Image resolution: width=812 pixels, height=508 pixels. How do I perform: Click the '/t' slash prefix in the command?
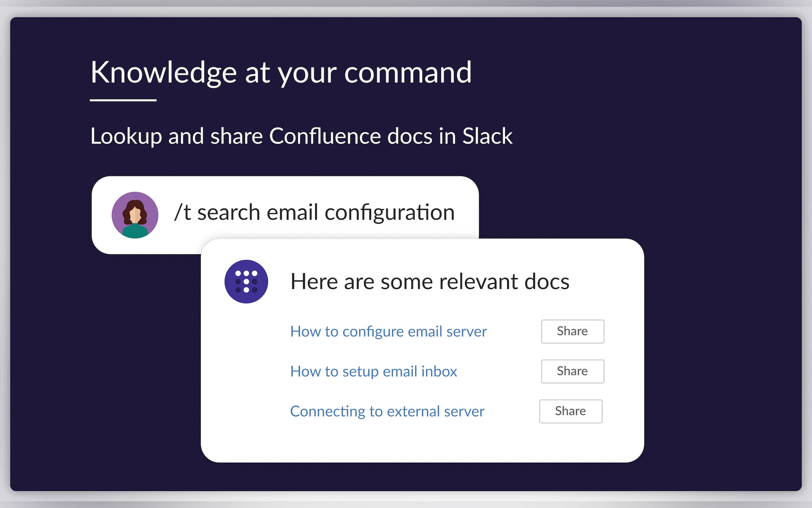(x=183, y=213)
